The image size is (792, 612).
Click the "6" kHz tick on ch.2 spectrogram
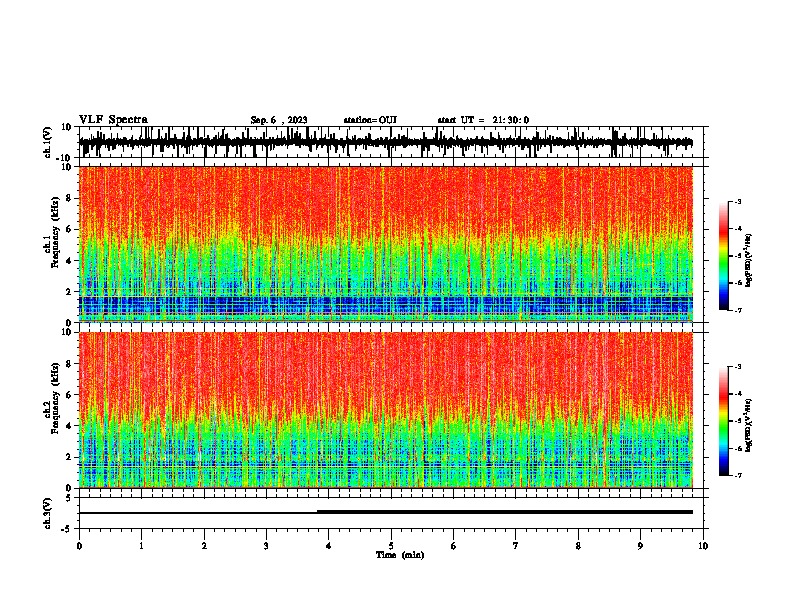(70, 394)
